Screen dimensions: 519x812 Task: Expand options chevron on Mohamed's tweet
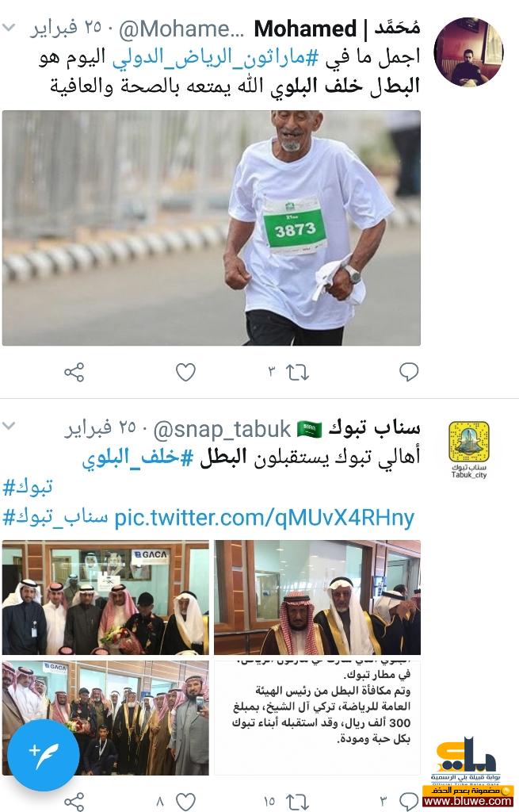(x=9, y=28)
